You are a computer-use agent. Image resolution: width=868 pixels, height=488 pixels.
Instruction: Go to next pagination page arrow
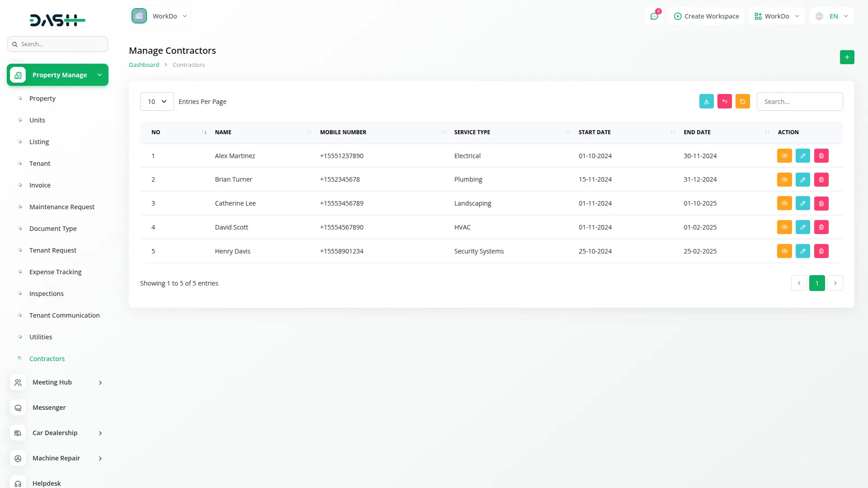(x=835, y=283)
